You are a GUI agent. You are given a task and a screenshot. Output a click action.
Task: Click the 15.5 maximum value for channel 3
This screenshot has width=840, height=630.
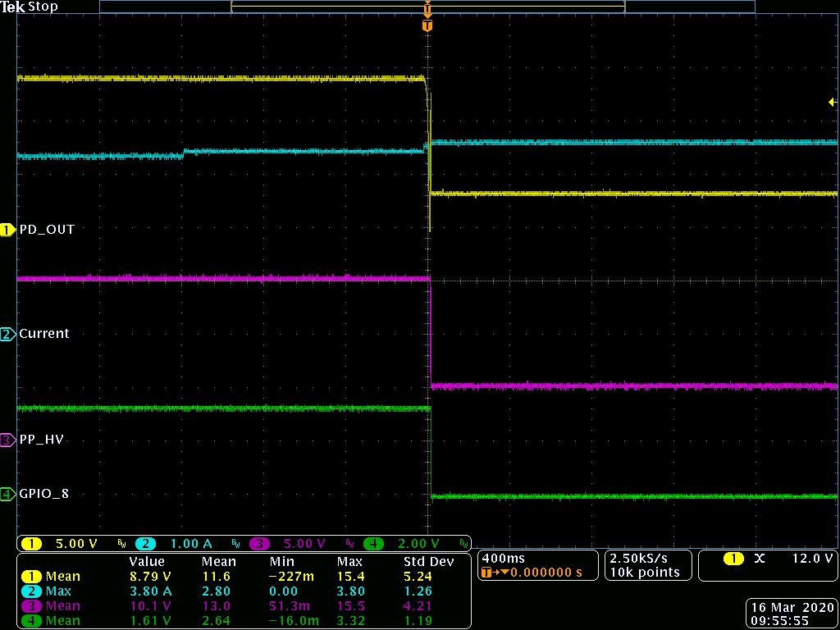pyautogui.click(x=350, y=606)
